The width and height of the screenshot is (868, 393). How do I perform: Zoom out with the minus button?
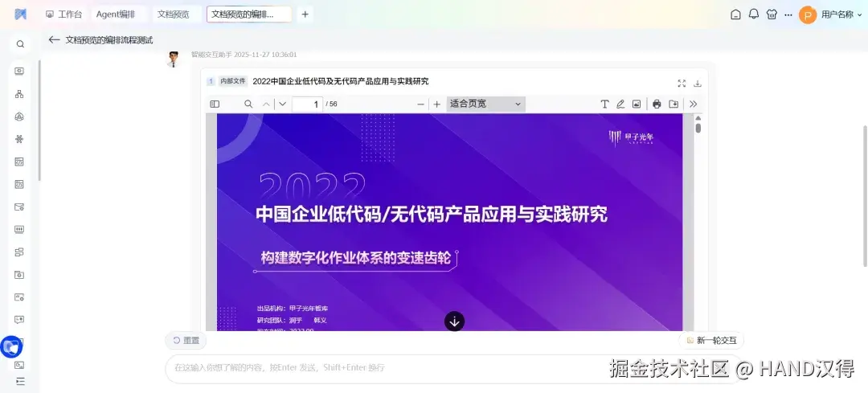[x=420, y=104]
